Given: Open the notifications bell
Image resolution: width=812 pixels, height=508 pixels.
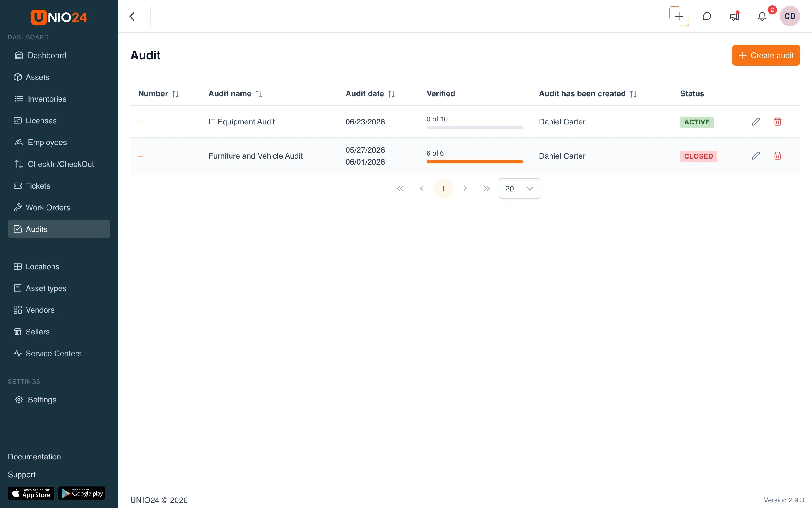Looking at the screenshot, I should [762, 16].
